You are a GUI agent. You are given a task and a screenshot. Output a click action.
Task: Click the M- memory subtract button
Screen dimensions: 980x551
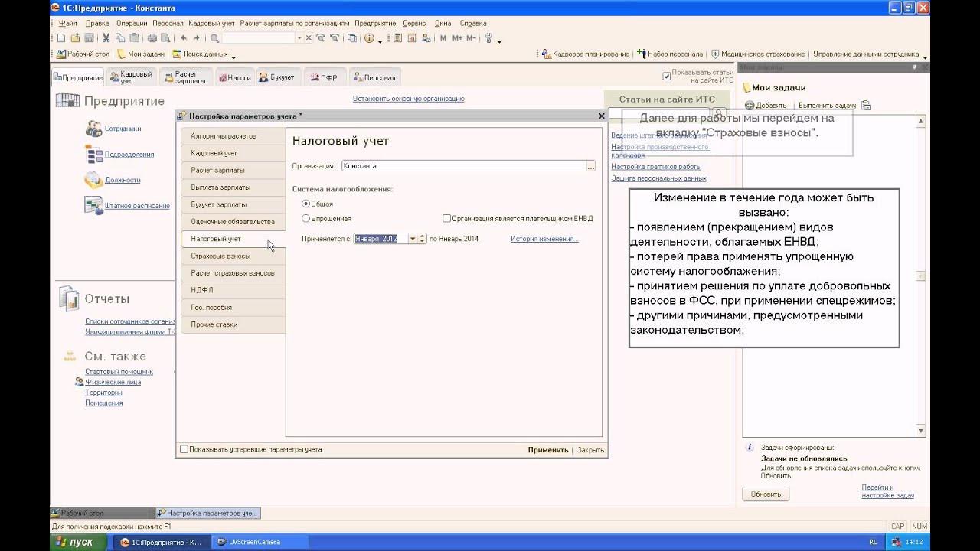pos(471,37)
